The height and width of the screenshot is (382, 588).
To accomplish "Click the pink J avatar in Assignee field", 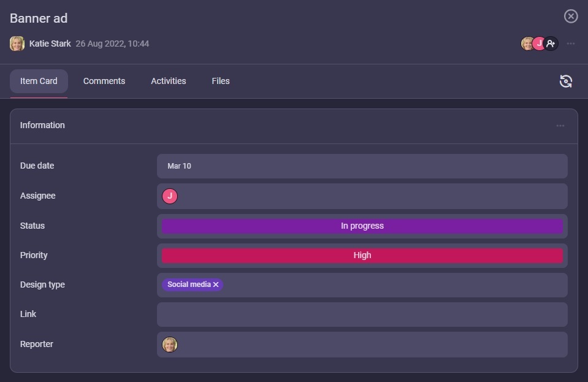I will click(x=170, y=196).
